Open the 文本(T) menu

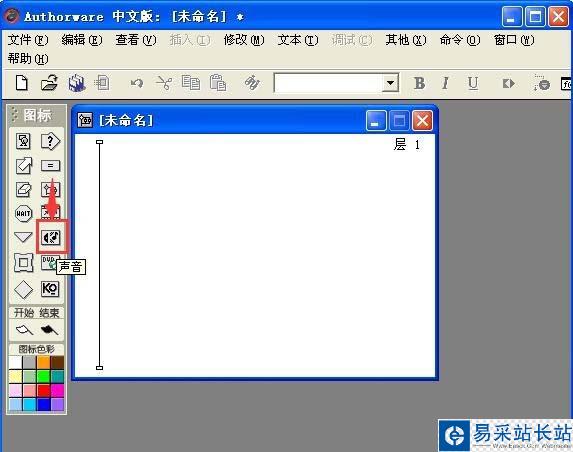click(x=298, y=40)
